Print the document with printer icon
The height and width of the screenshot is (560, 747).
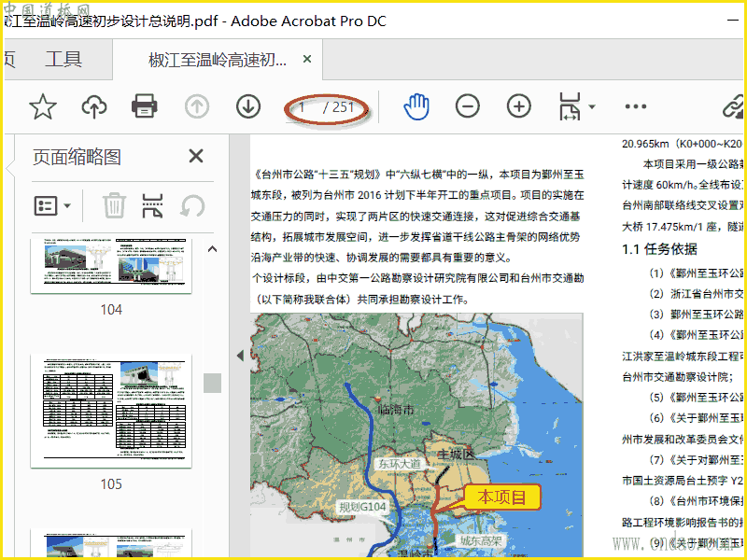click(x=145, y=106)
